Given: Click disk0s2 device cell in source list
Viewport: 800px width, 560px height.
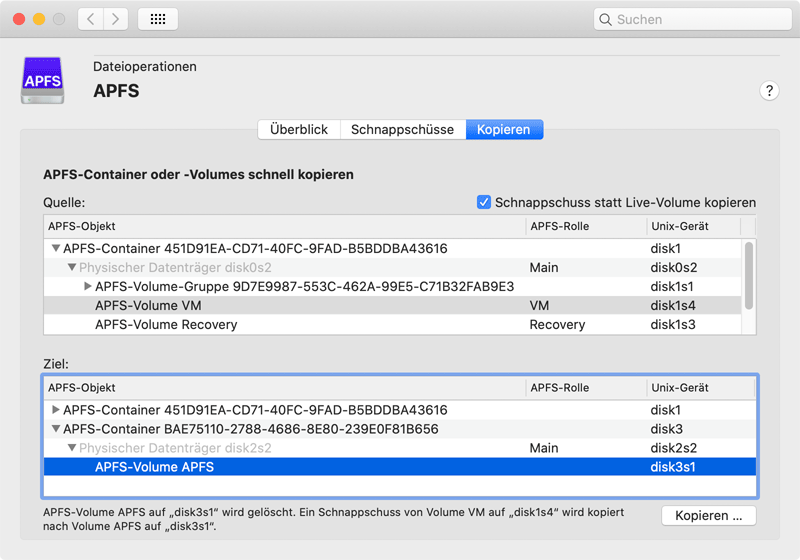Looking at the screenshot, I should tap(673, 267).
